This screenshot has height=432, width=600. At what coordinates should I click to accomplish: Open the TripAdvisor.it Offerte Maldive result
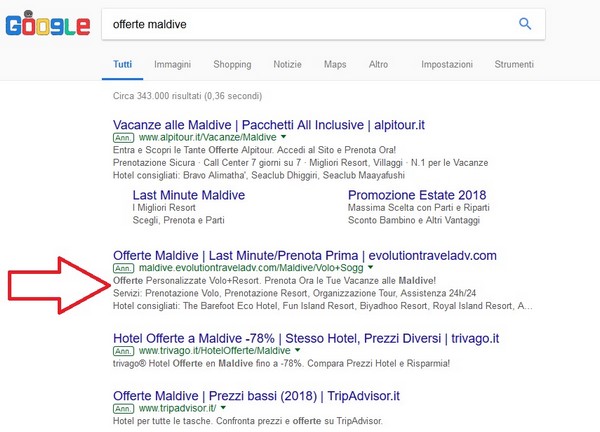pyautogui.click(x=258, y=394)
